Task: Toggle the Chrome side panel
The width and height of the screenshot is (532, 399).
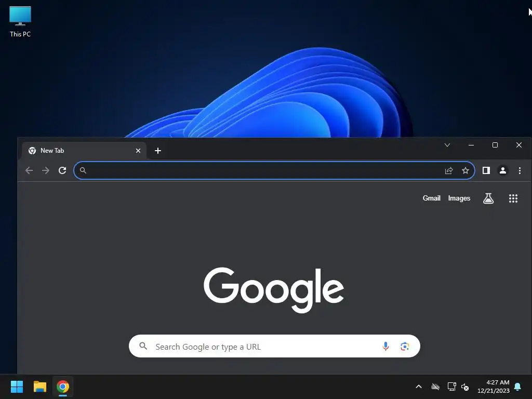Action: [x=486, y=170]
